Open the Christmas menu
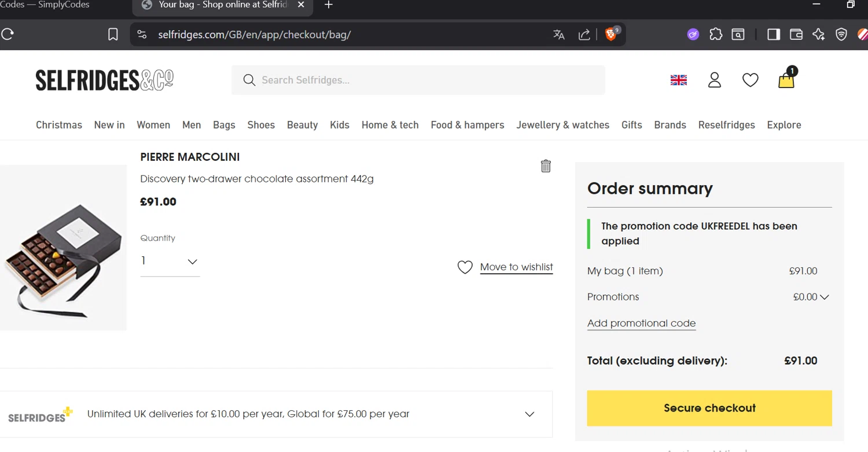Viewport: 868px width, 452px height. pyautogui.click(x=59, y=125)
